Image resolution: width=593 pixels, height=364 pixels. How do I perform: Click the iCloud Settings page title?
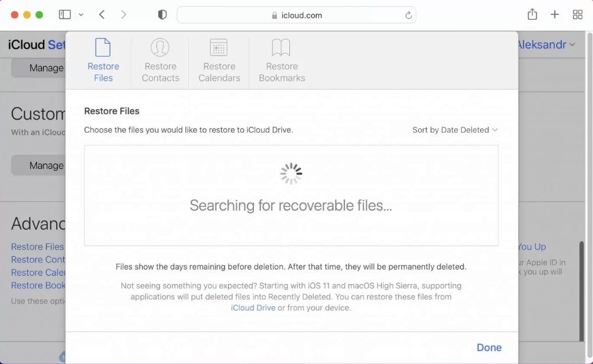(x=37, y=45)
